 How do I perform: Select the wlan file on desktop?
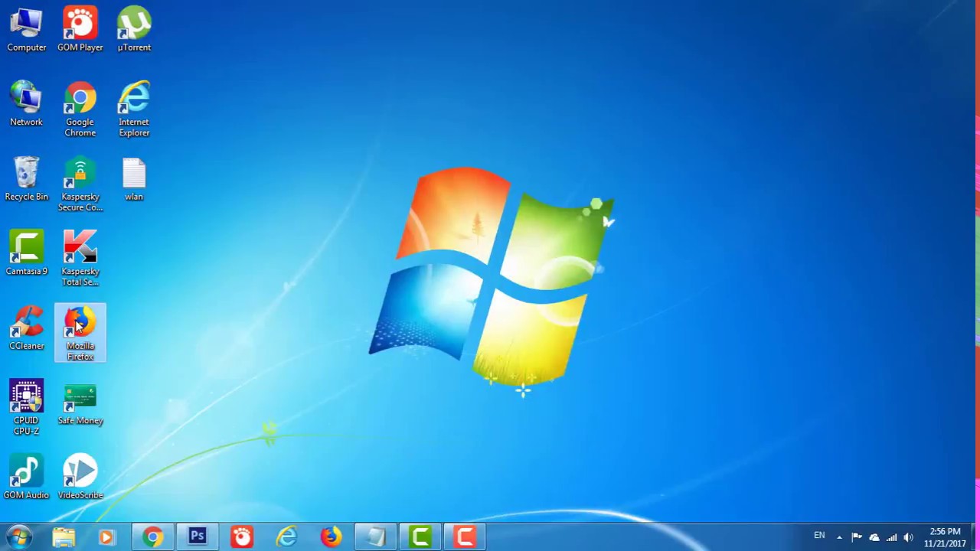[134, 179]
